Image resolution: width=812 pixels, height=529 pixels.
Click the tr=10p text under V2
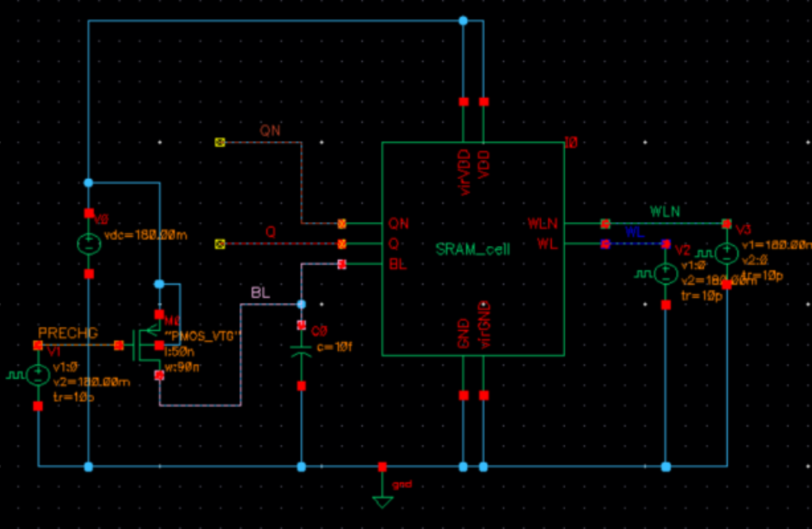702,296
